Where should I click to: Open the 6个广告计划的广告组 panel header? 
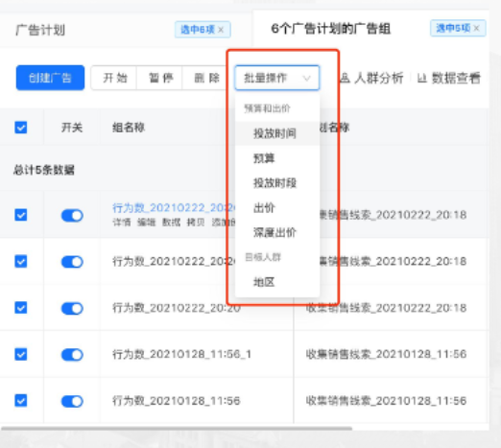pos(331,29)
